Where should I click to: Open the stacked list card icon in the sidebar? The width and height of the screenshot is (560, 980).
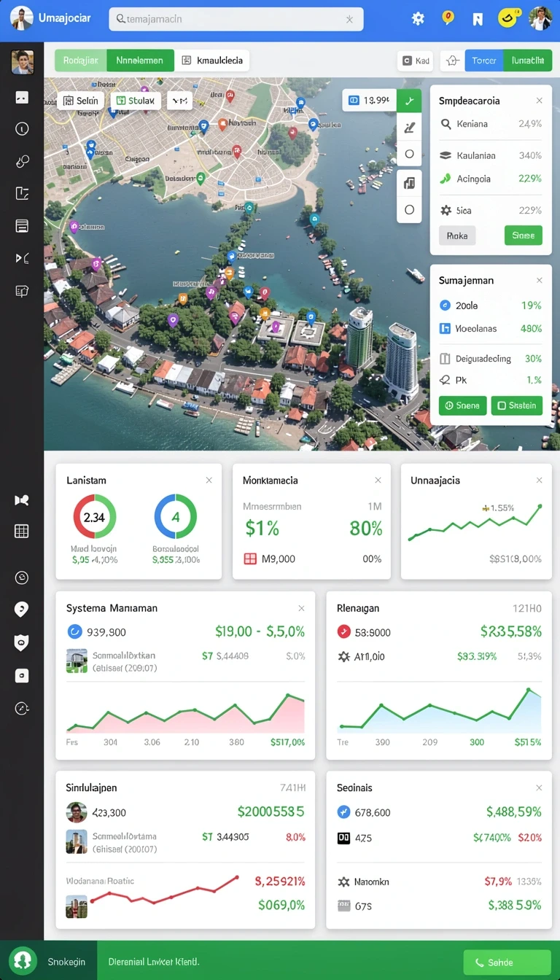click(x=22, y=225)
